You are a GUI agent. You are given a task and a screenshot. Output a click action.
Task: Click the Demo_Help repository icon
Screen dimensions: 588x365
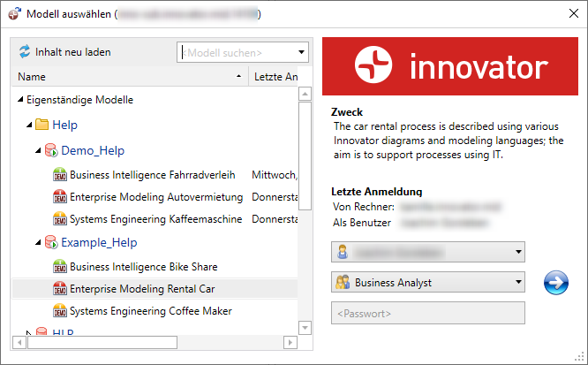[x=50, y=151]
